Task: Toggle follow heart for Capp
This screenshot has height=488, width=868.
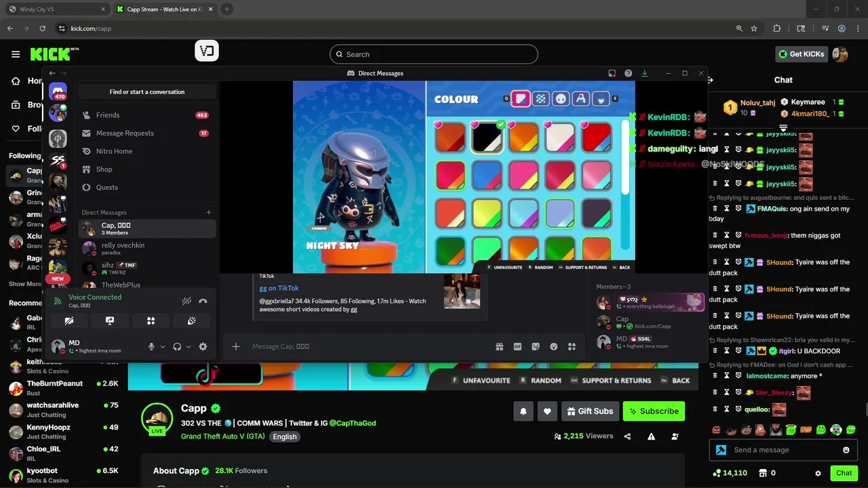Action: point(547,411)
